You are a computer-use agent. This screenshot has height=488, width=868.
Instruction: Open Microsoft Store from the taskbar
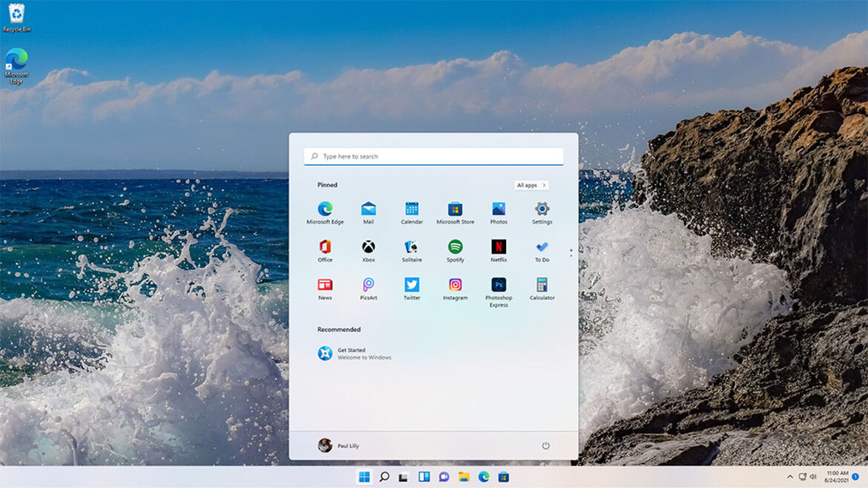(x=503, y=477)
